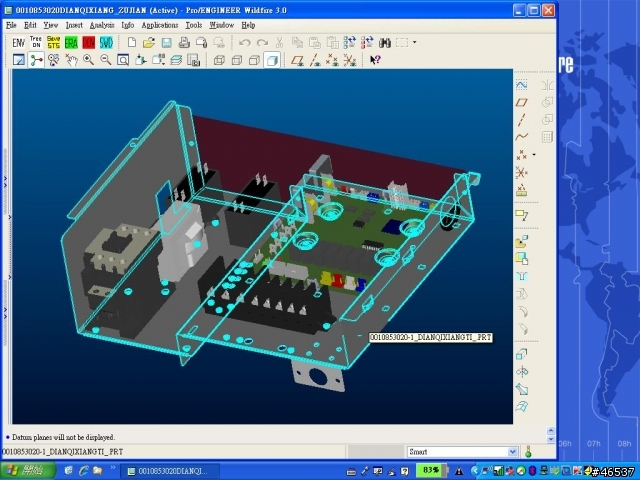
Task: Open Layers dialog with stacked sheets icon
Action: click(x=176, y=60)
